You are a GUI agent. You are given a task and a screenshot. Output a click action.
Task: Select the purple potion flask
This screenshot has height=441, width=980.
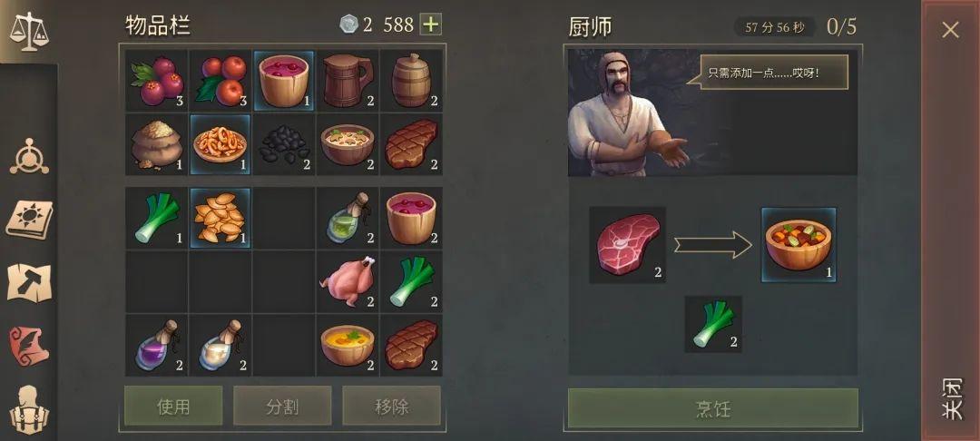click(x=157, y=345)
